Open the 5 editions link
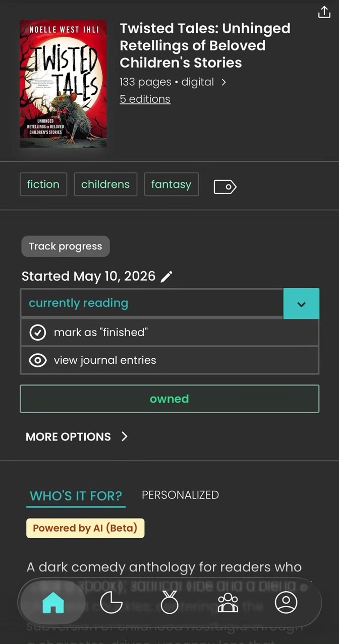Viewport: 339px width, 644px height. [x=145, y=99]
